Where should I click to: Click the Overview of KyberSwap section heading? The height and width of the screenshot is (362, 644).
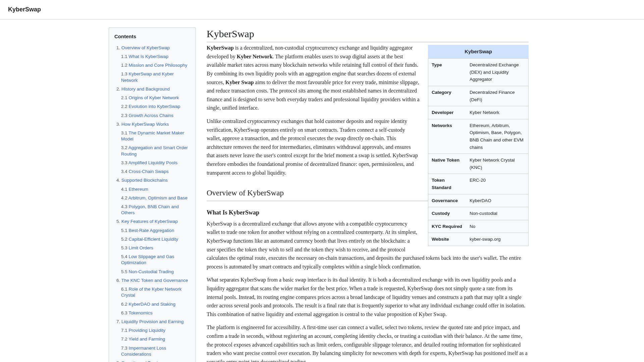click(x=245, y=193)
